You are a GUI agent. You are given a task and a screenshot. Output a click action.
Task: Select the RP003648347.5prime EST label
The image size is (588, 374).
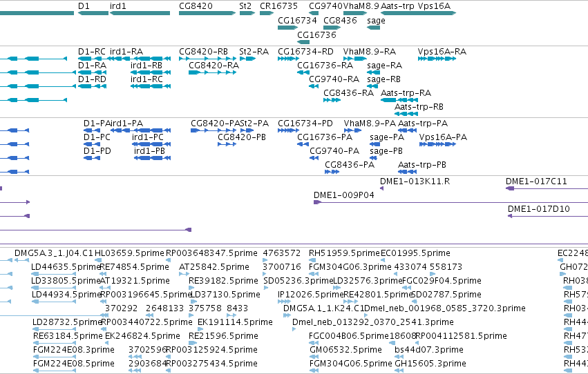point(211,253)
